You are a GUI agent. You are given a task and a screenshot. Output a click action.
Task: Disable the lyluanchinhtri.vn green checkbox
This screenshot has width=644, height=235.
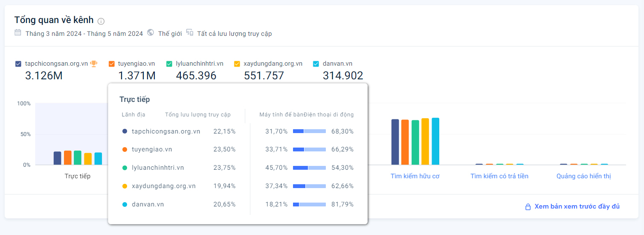coord(169,64)
